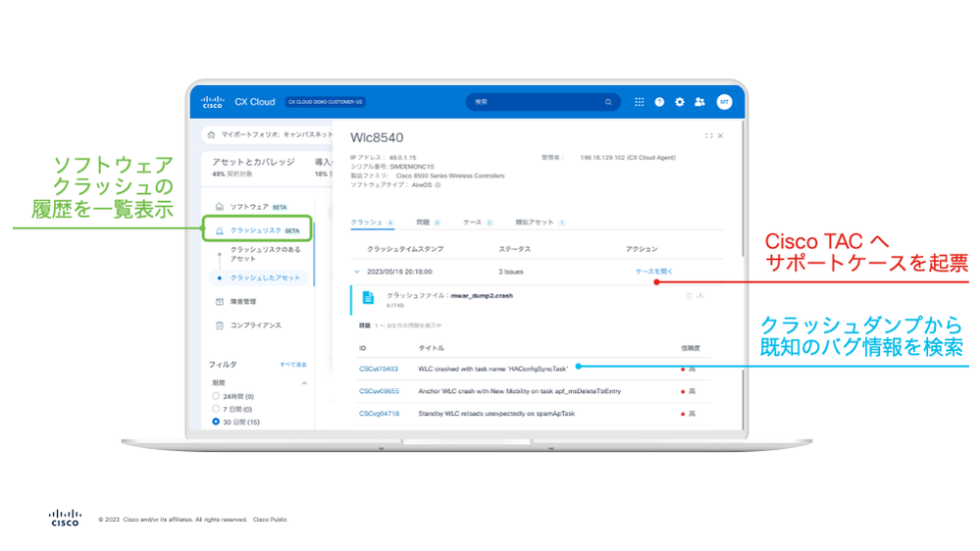The height and width of the screenshot is (551, 980).
Task: Select クラッシュリスクのあるアセット submenu
Action: tap(265, 254)
